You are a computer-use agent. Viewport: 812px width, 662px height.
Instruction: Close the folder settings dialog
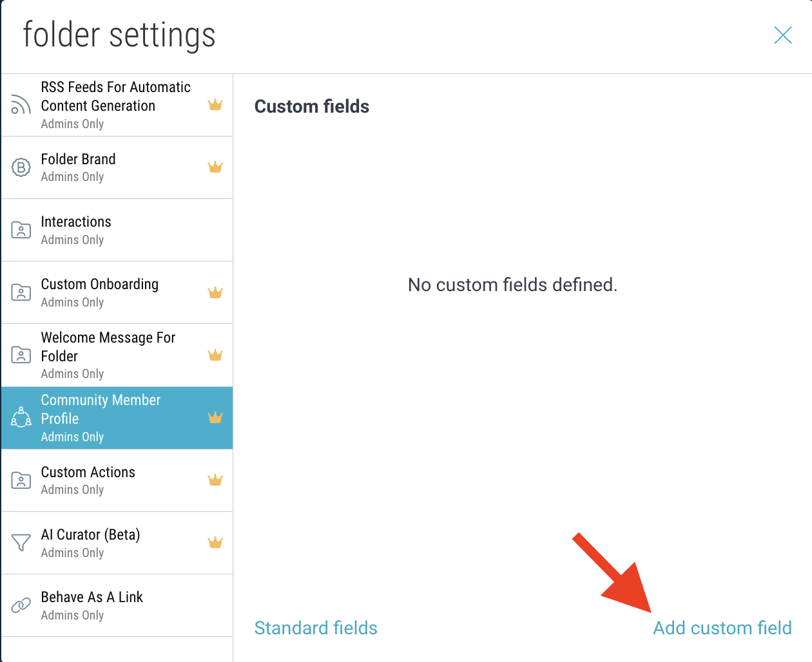783,35
